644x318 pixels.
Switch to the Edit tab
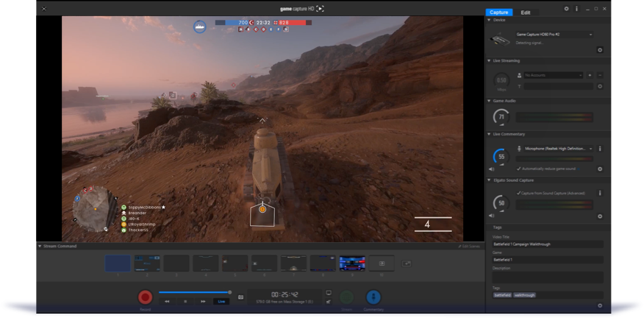pos(526,13)
